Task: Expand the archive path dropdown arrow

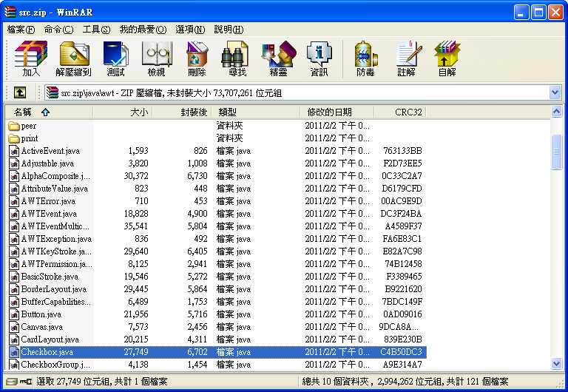Action: (x=555, y=92)
